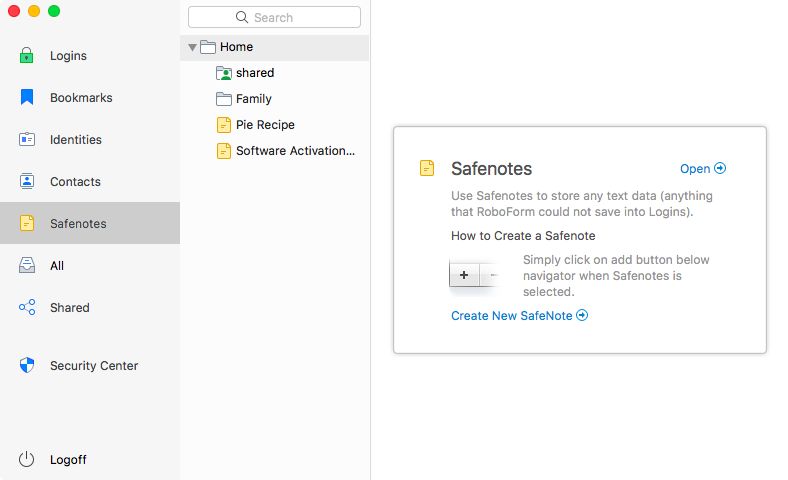Viewport: 788px width, 480px height.
Task: Click the "Safenotes" card heading
Action: click(x=491, y=169)
